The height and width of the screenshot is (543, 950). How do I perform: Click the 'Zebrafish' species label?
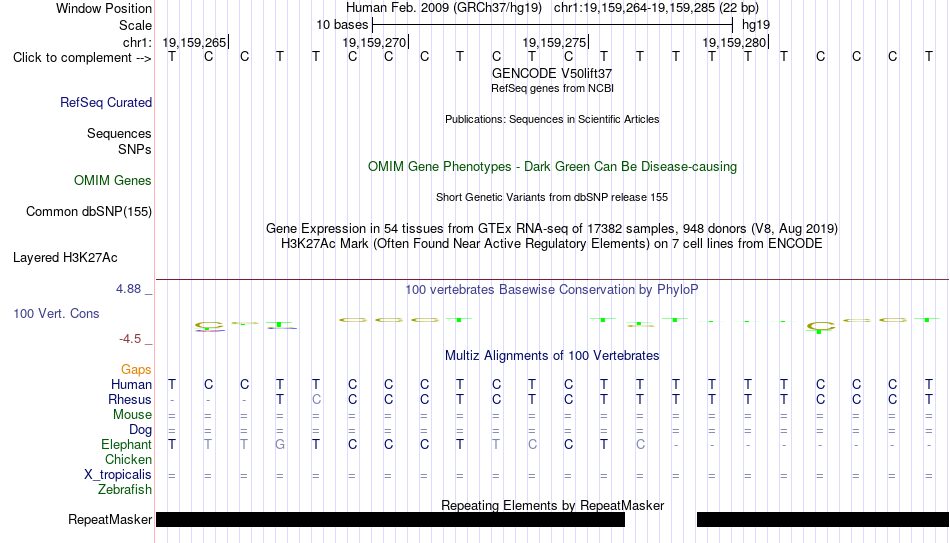pyautogui.click(x=125, y=490)
